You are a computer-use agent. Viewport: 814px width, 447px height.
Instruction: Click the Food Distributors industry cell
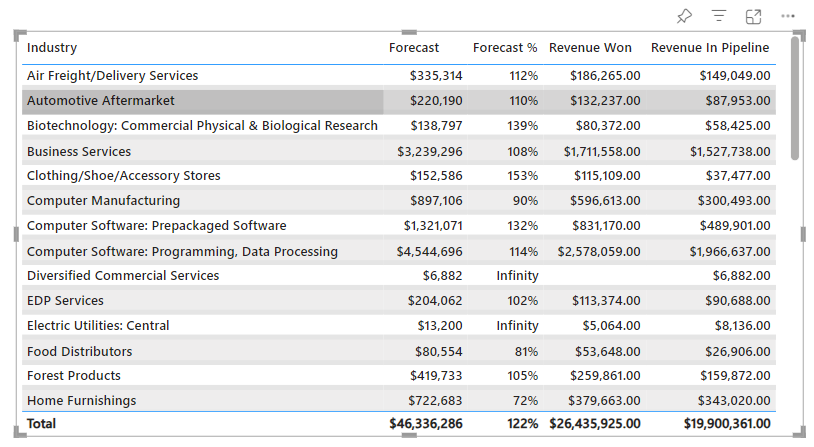pos(79,352)
